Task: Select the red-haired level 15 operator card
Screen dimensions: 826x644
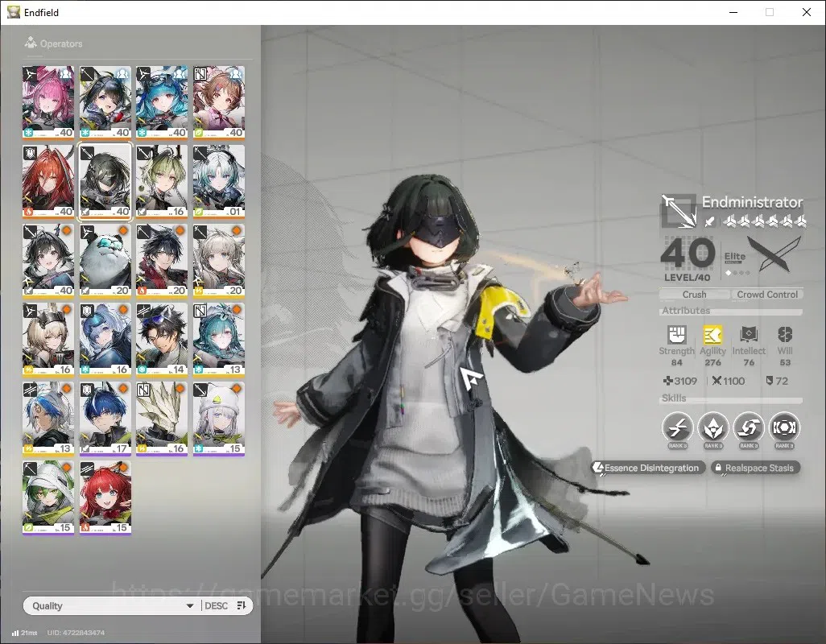Action: (x=105, y=497)
